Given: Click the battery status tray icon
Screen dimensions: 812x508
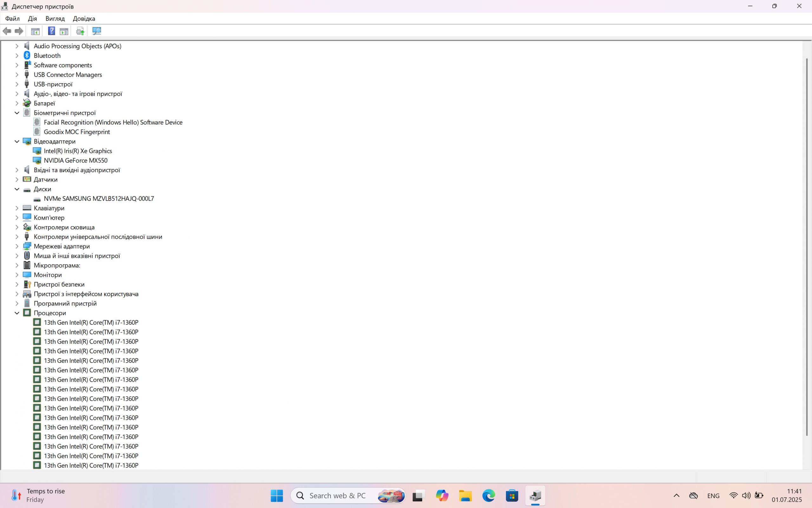Looking at the screenshot, I should coord(759,496).
